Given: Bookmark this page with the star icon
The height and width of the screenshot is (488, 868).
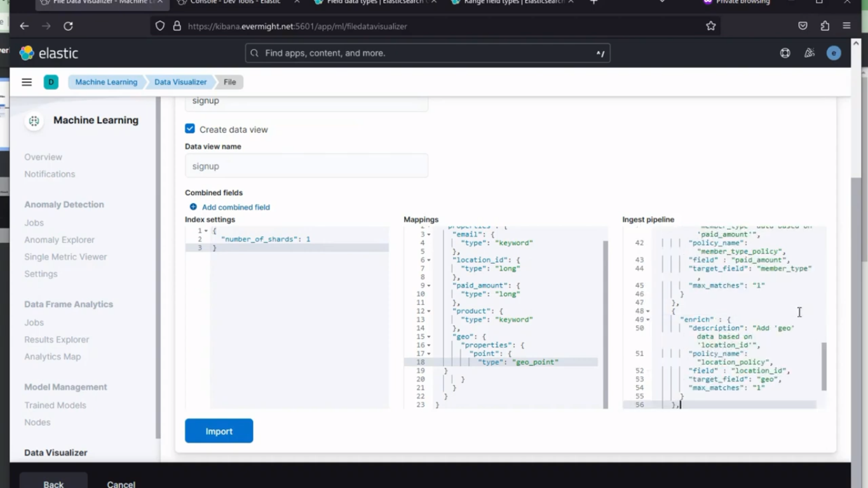Looking at the screenshot, I should click(x=710, y=26).
